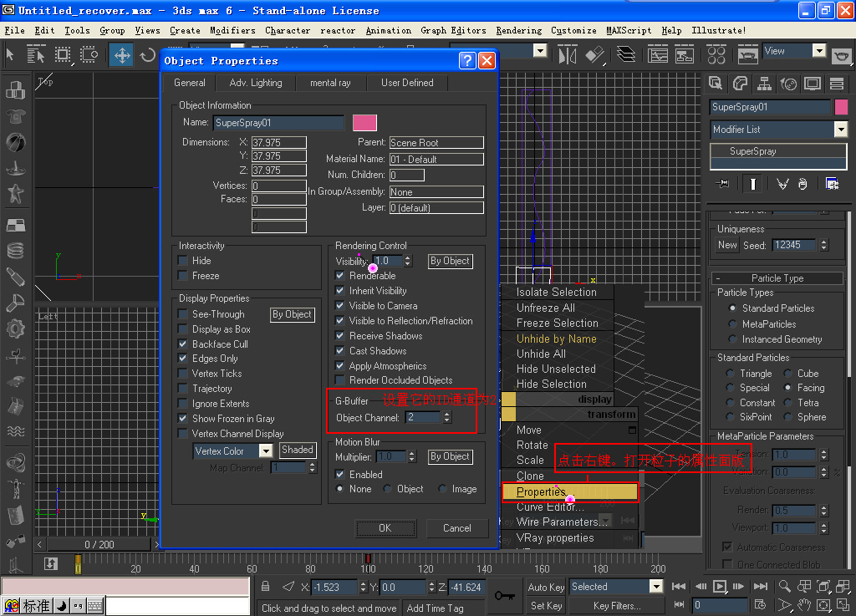Viewport: 856px width, 616px height.
Task: Click the pink object color swatch in dialog
Action: [x=364, y=123]
